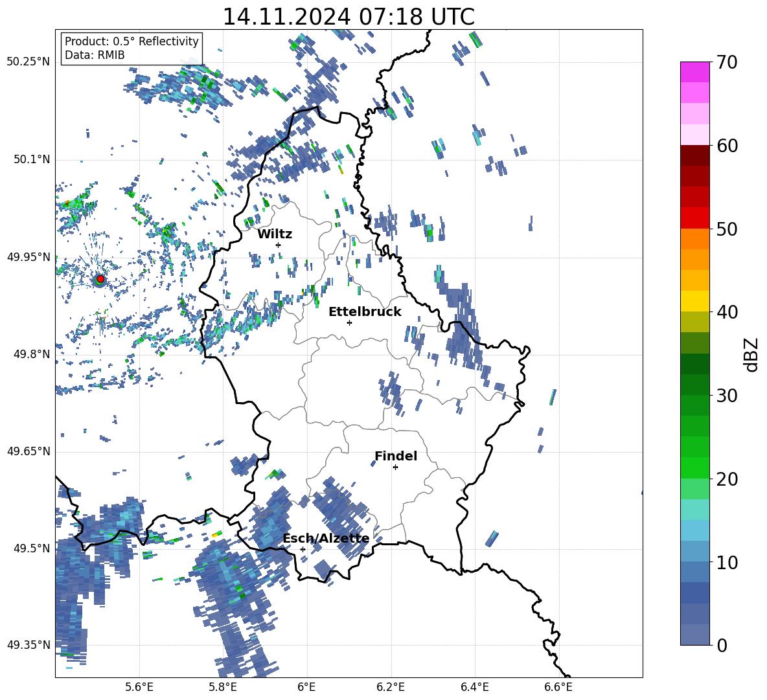Click the 5.8°E longitude label
The height and width of the screenshot is (700, 767).
[223, 687]
